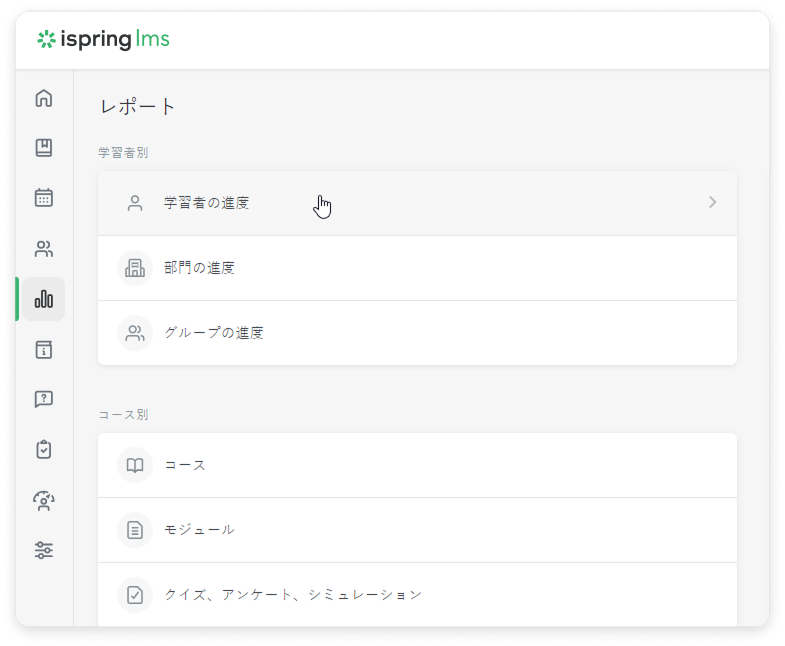Screen dimensions: 785x646
Task: Open the question chat bubble icon
Action: click(44, 399)
